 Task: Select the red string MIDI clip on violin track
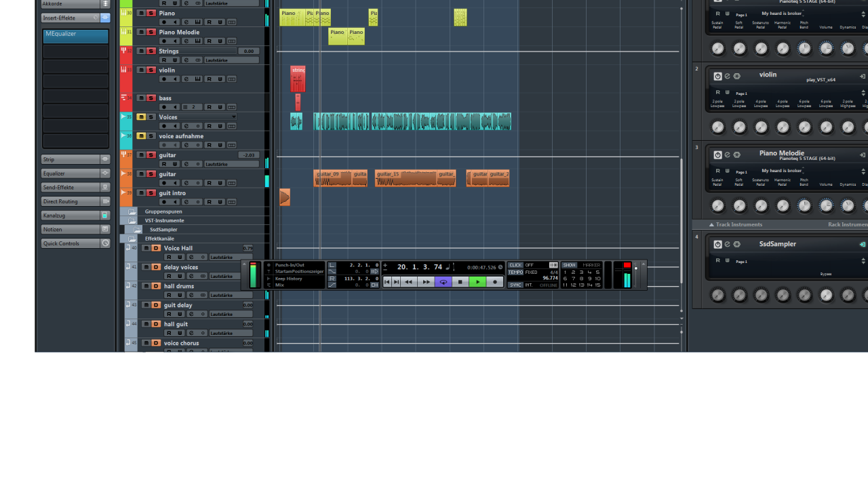click(298, 79)
